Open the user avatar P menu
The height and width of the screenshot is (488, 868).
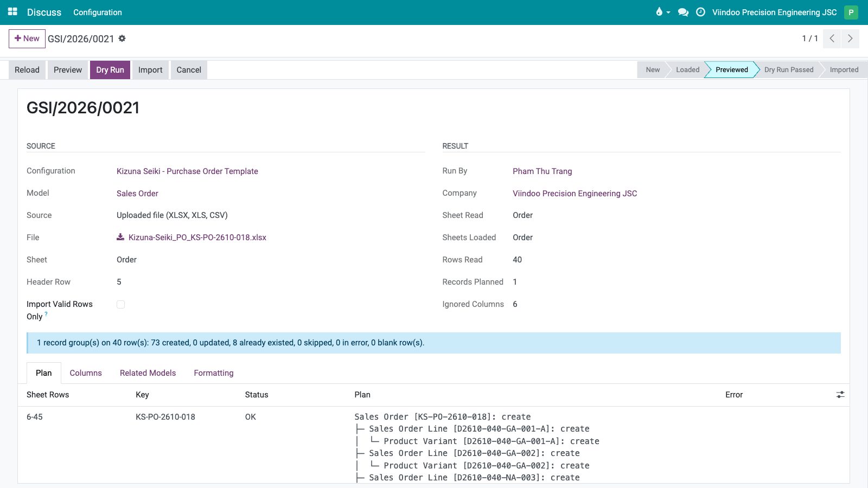(851, 12)
